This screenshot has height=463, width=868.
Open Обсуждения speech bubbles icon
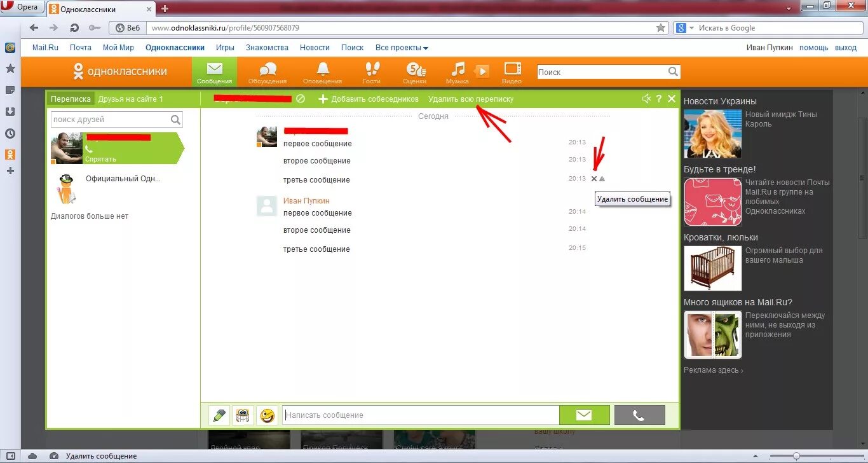click(x=268, y=72)
